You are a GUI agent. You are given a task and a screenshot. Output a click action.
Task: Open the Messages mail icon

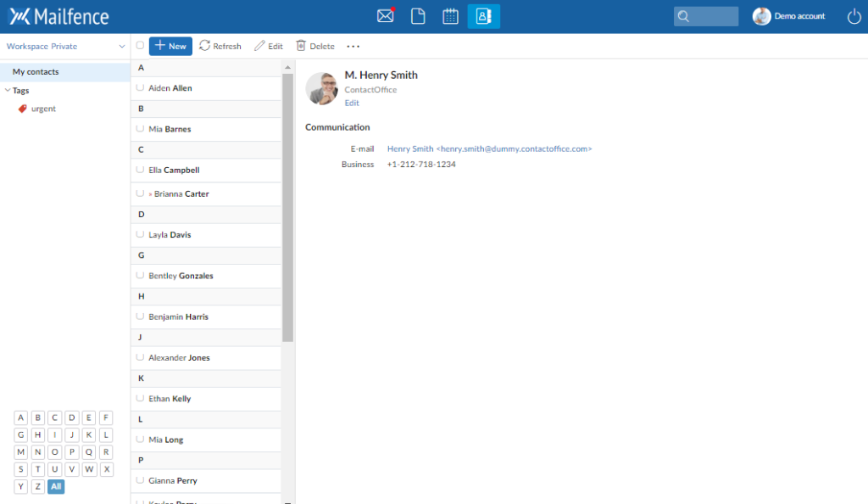pyautogui.click(x=385, y=15)
